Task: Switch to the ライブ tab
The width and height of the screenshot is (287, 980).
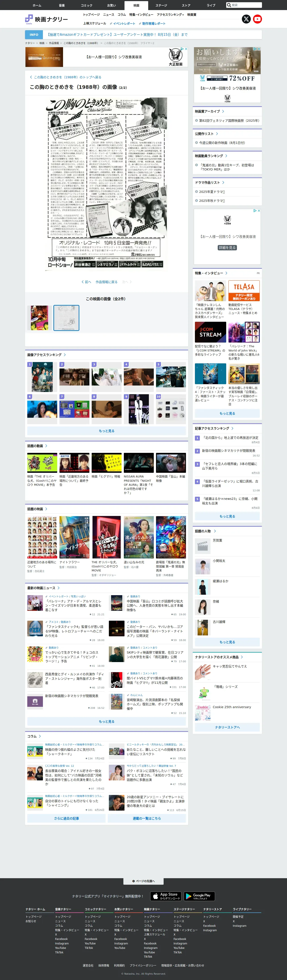Action: tap(211, 5)
